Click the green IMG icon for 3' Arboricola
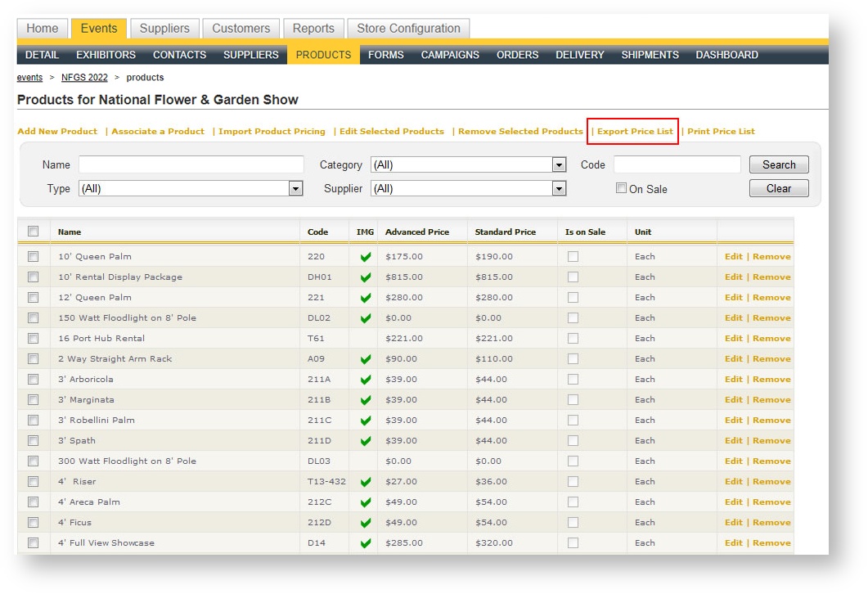 [x=364, y=379]
